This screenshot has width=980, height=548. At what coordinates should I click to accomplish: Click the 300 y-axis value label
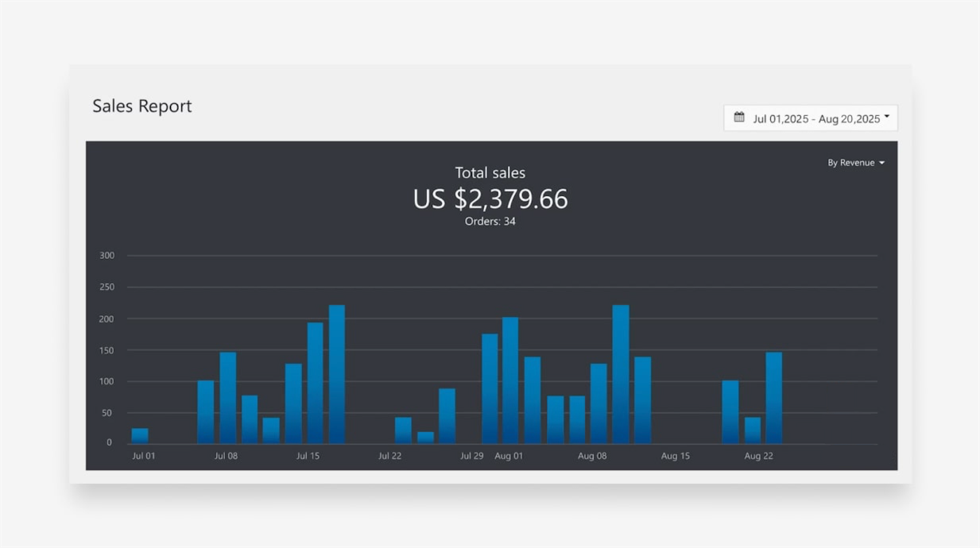(107, 256)
